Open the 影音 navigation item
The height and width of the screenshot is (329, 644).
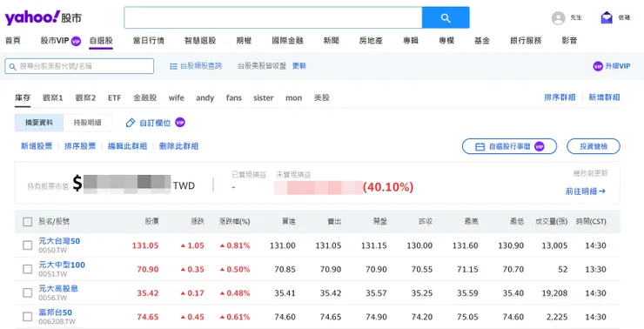pyautogui.click(x=569, y=41)
